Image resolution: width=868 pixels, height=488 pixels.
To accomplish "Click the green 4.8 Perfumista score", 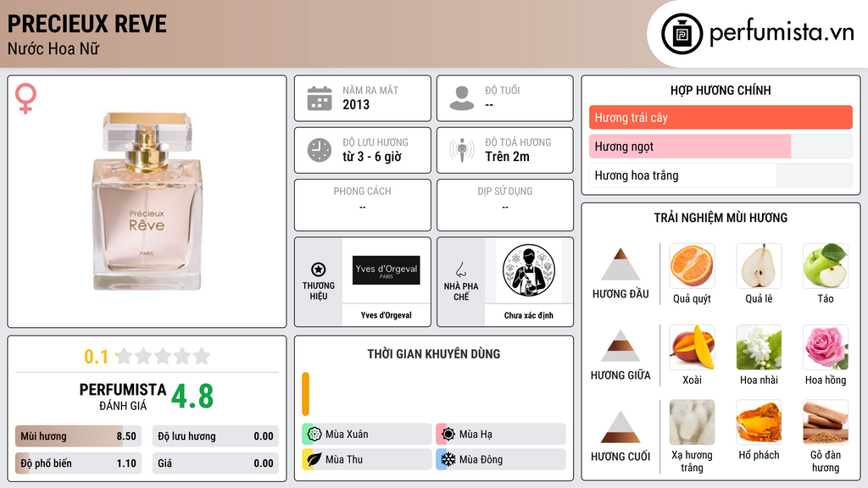I will pos(192,396).
